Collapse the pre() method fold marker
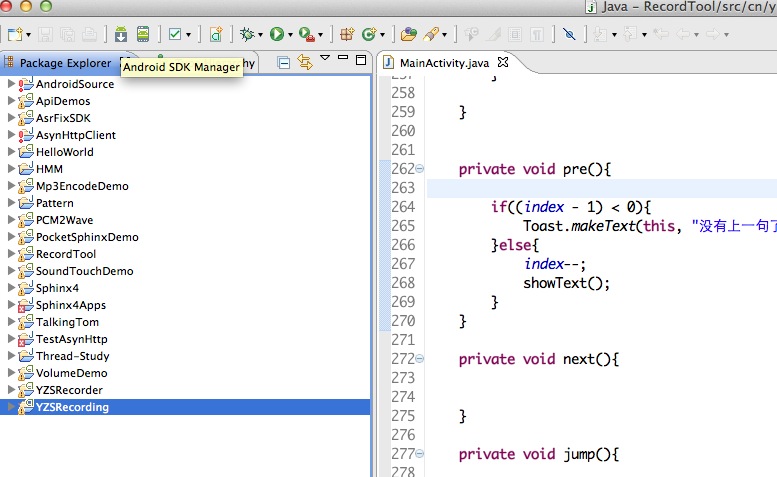 click(x=420, y=168)
